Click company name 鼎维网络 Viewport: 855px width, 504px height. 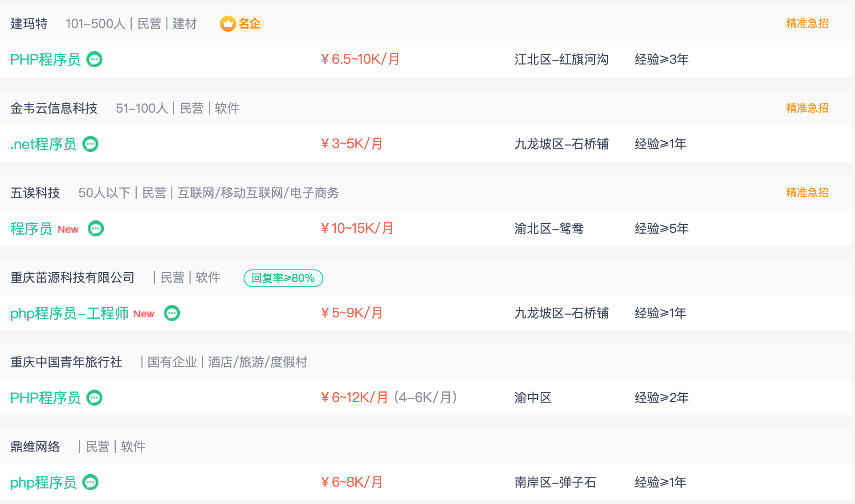[x=35, y=447]
